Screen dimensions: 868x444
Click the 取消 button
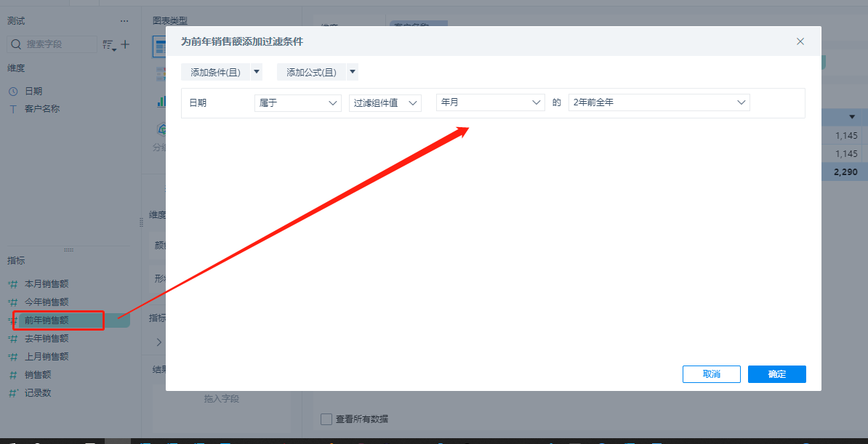point(712,374)
